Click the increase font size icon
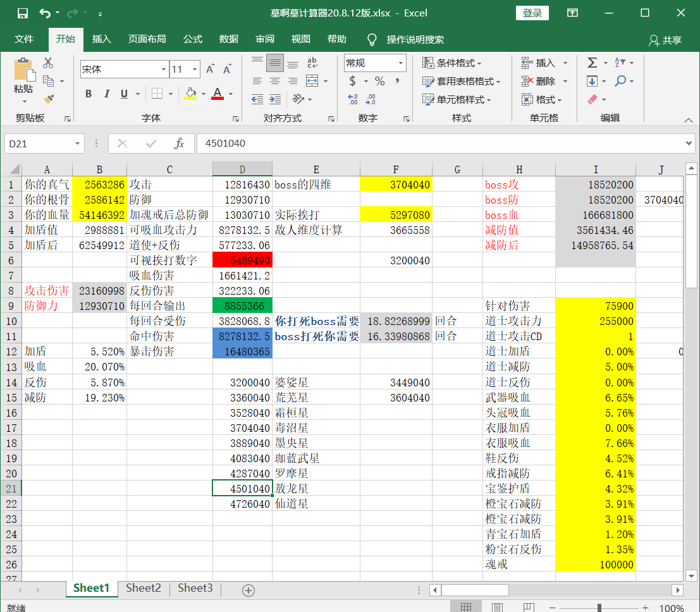 point(211,70)
